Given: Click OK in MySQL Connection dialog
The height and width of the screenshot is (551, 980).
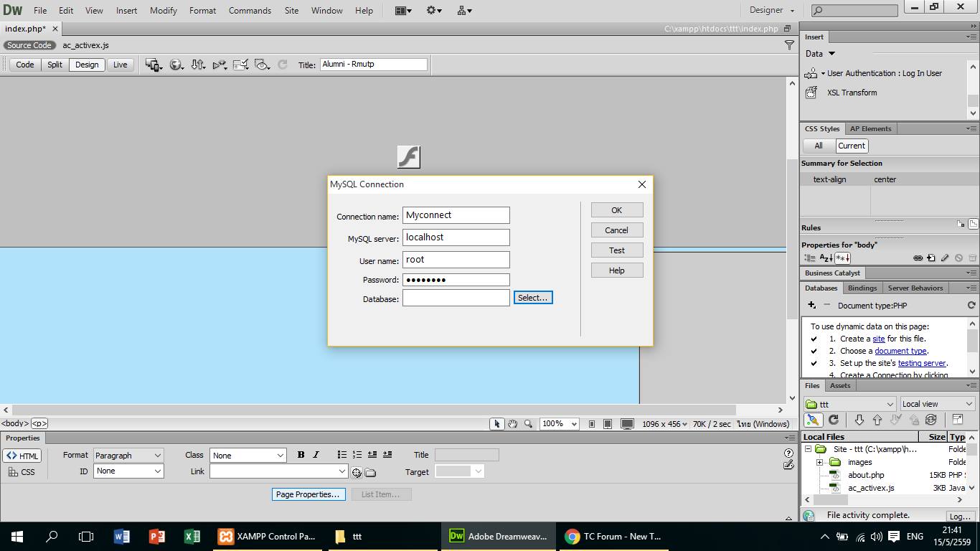Looking at the screenshot, I should 617,210.
